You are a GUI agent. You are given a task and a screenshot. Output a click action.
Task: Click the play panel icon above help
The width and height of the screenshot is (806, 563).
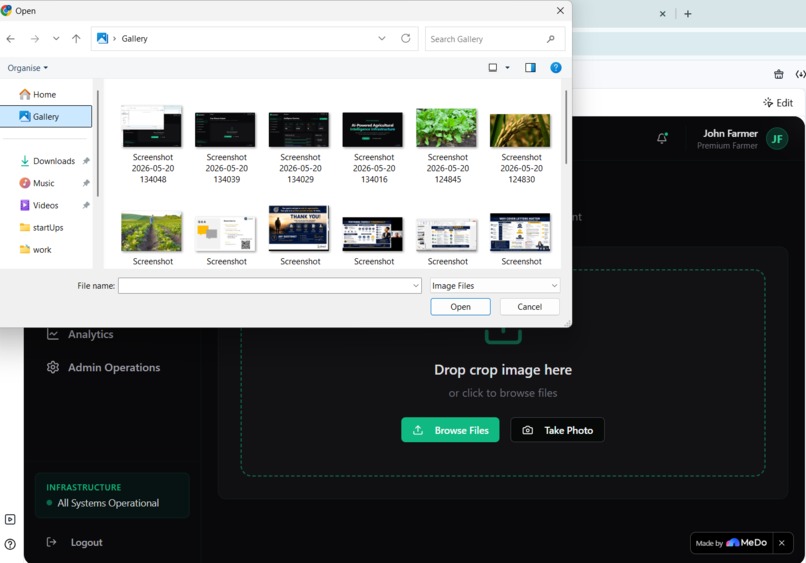10,519
